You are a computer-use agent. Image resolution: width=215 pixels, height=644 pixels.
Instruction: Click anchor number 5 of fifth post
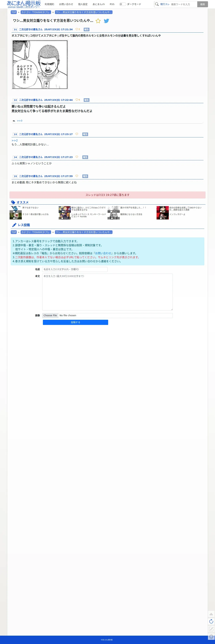(15, 176)
